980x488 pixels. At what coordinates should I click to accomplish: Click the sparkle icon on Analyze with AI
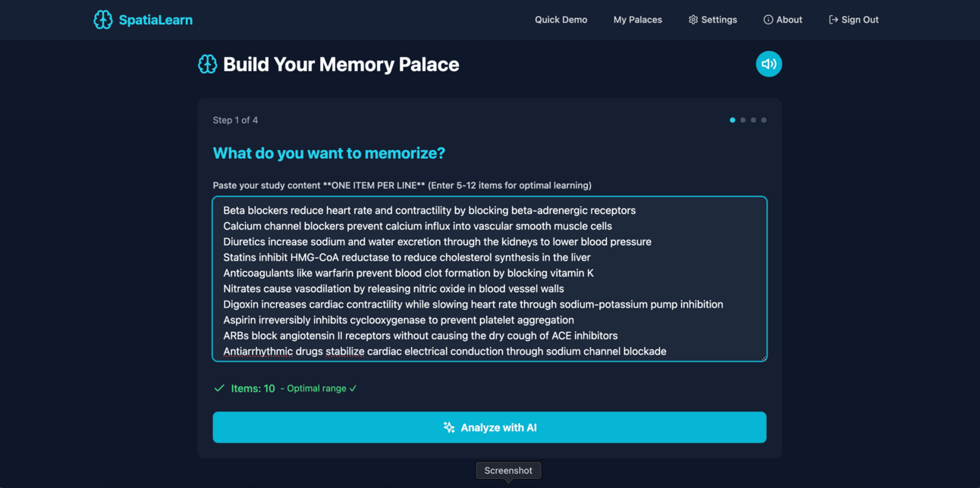pyautogui.click(x=449, y=427)
